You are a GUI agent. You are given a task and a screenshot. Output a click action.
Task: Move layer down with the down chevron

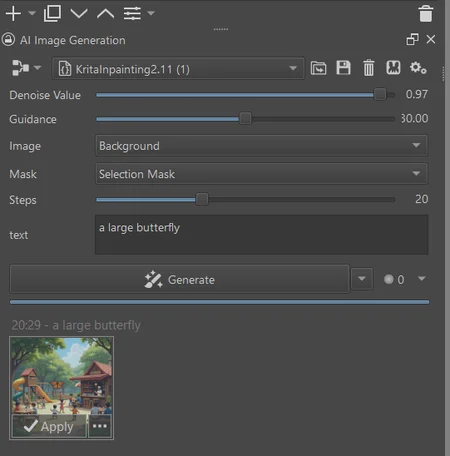pos(79,14)
